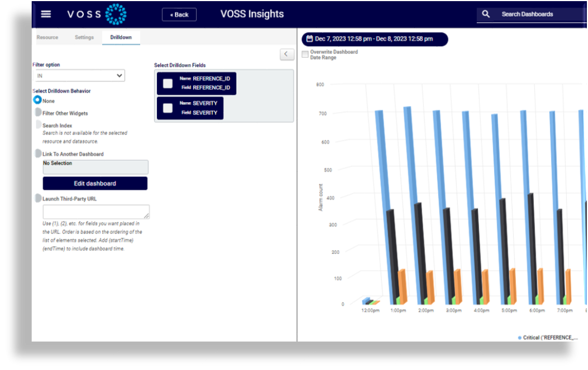Viewport: 588px width, 370px height.
Task: Collapse the panel with left chevron button
Action: [286, 54]
